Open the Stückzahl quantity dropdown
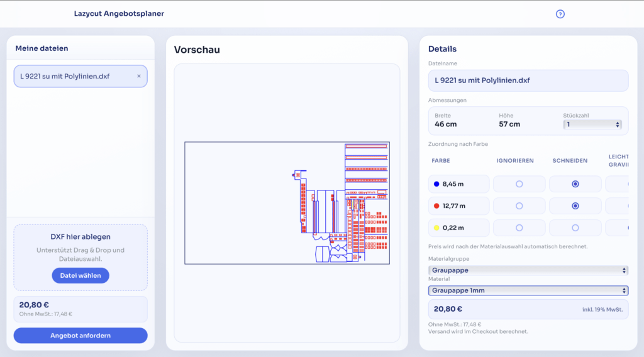644x357 pixels. [592, 124]
